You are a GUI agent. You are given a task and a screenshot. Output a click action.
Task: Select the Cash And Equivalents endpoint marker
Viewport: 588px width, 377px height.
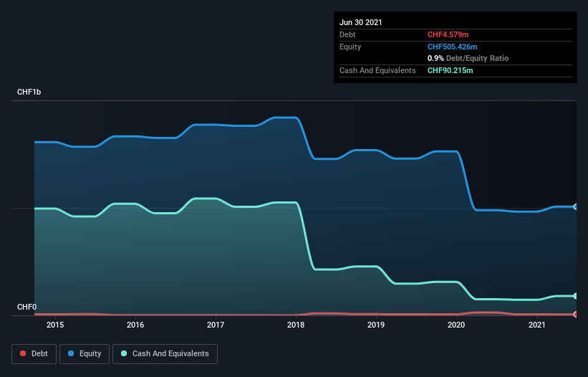point(576,296)
